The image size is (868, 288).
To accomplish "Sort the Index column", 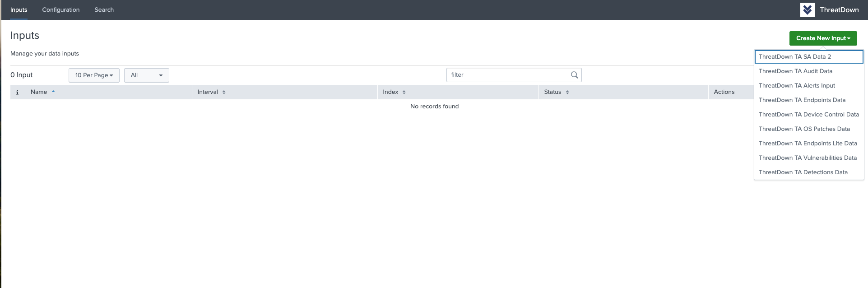I will pos(404,92).
